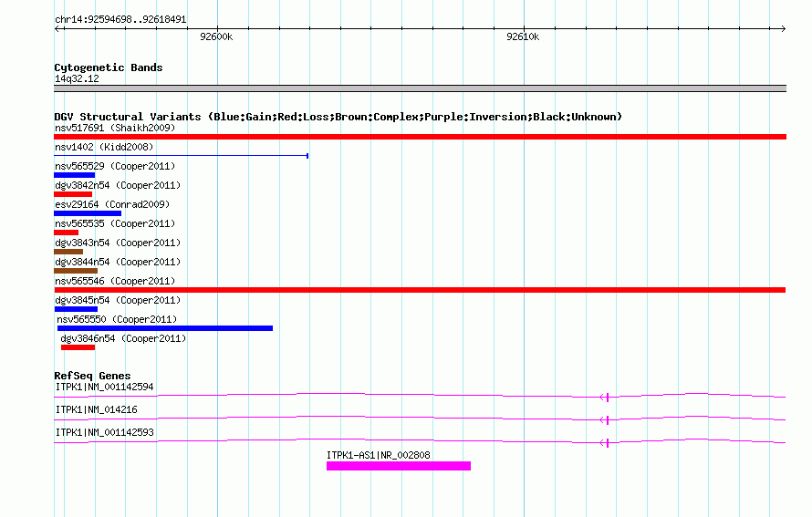Image resolution: width=812 pixels, height=517 pixels.
Task: Select the blue dgv3845n54 gain bar
Action: coord(76,309)
